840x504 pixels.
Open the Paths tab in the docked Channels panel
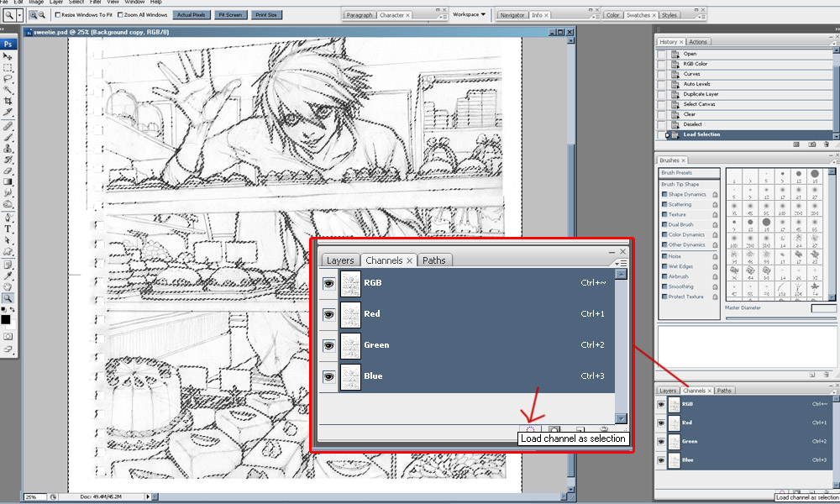(724, 391)
